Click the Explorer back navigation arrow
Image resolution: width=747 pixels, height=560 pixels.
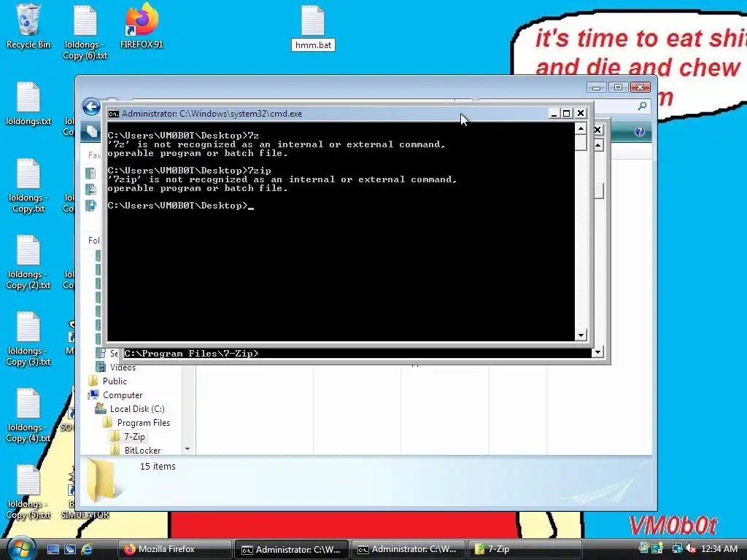(91, 106)
